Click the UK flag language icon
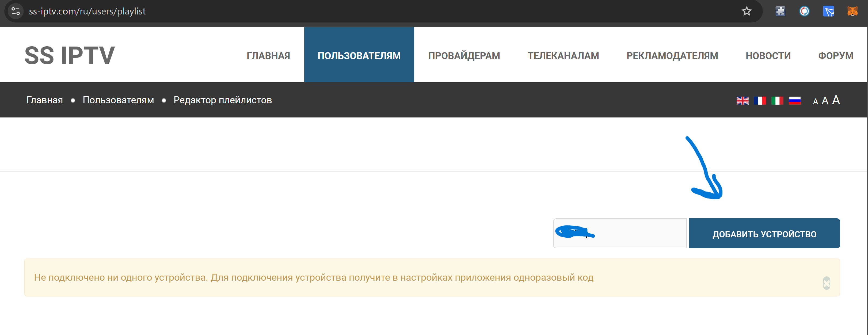Screen dimensions: 868x335 (x=742, y=100)
